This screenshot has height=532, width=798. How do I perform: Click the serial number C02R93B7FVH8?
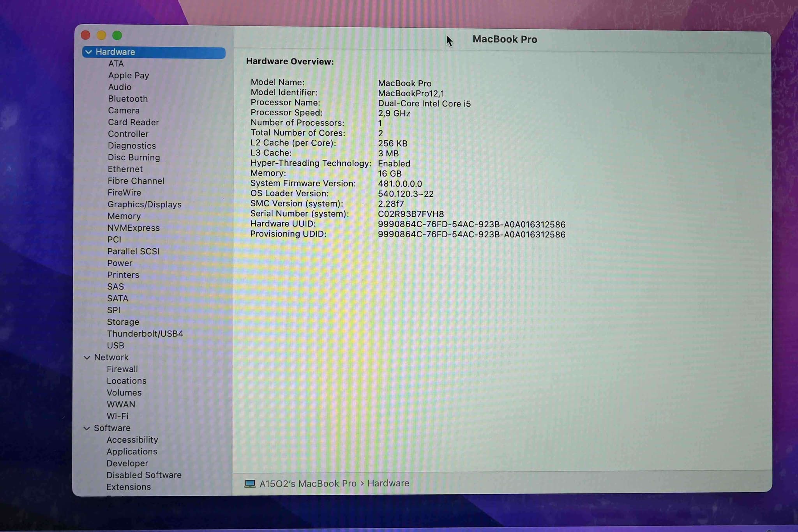coord(411,214)
